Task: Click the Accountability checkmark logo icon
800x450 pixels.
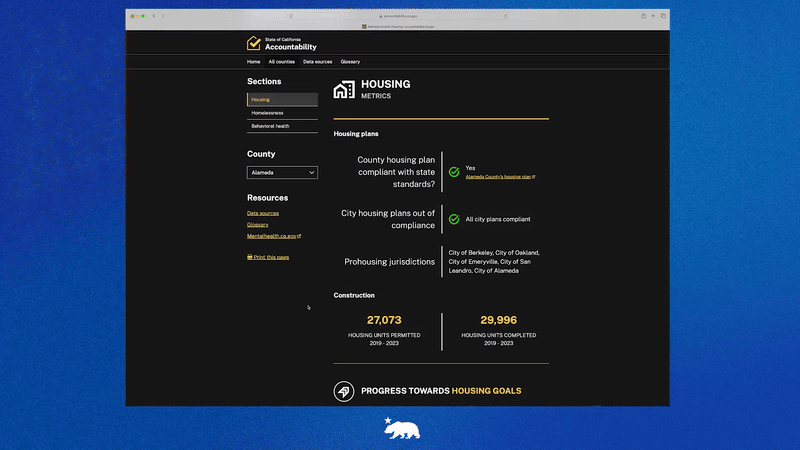Action: point(254,44)
